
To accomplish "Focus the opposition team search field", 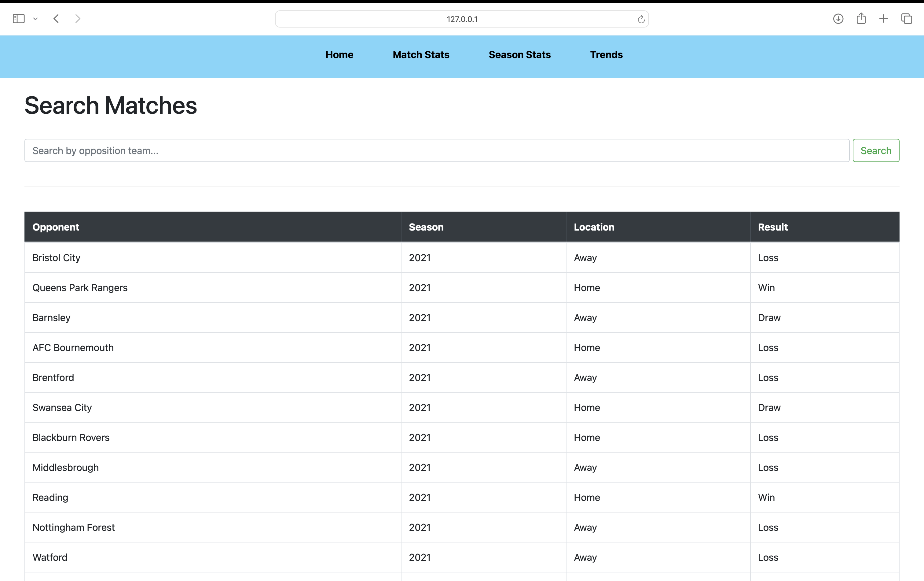I will point(437,150).
